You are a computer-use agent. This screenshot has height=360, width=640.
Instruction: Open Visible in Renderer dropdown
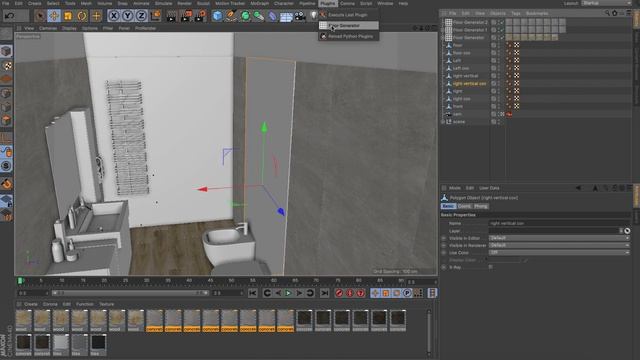coord(559,245)
